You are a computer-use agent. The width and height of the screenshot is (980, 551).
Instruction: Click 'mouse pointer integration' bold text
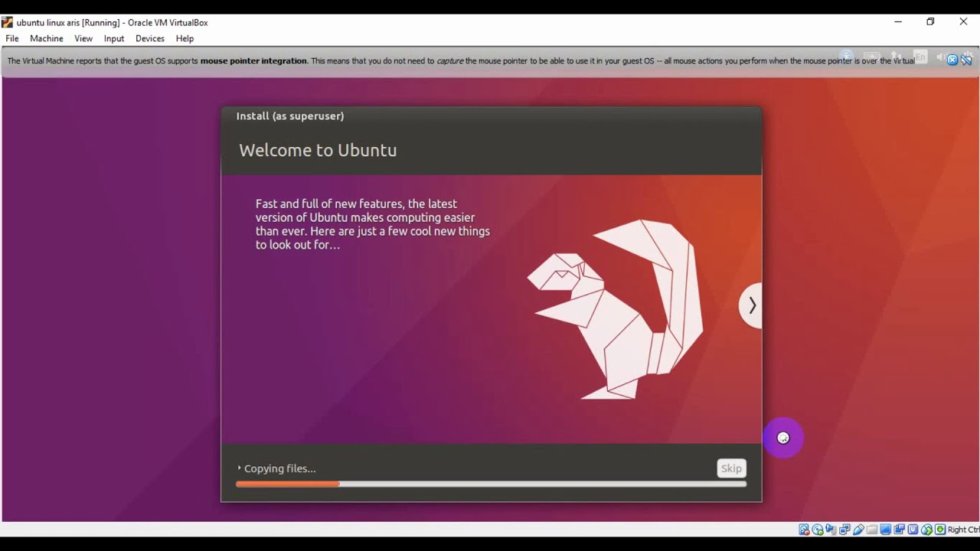(x=253, y=60)
